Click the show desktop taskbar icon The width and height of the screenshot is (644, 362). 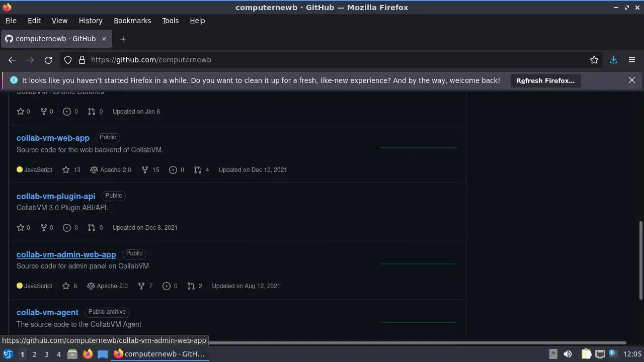tap(103, 354)
